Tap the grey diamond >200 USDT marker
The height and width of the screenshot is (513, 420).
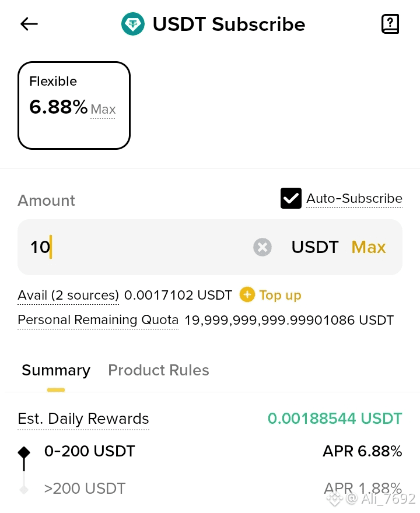[24, 489]
